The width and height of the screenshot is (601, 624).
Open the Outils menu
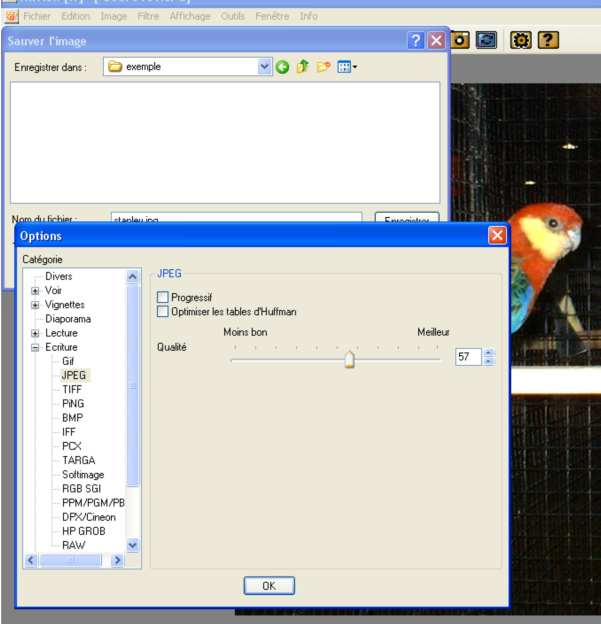click(x=232, y=16)
